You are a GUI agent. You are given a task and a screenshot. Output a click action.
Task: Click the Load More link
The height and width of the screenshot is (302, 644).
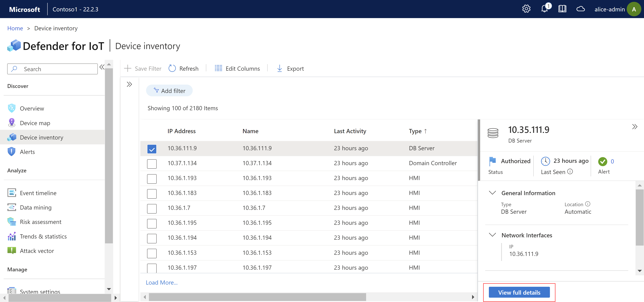[x=162, y=283]
